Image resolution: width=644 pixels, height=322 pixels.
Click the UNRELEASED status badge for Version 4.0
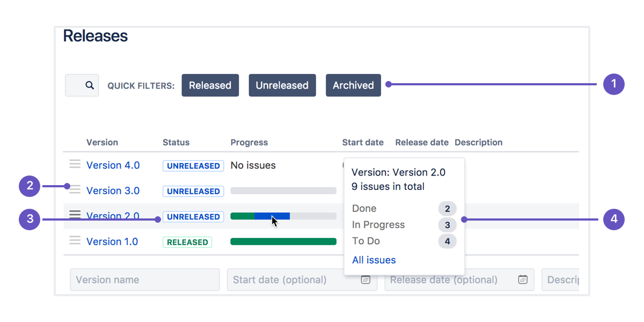tap(193, 165)
